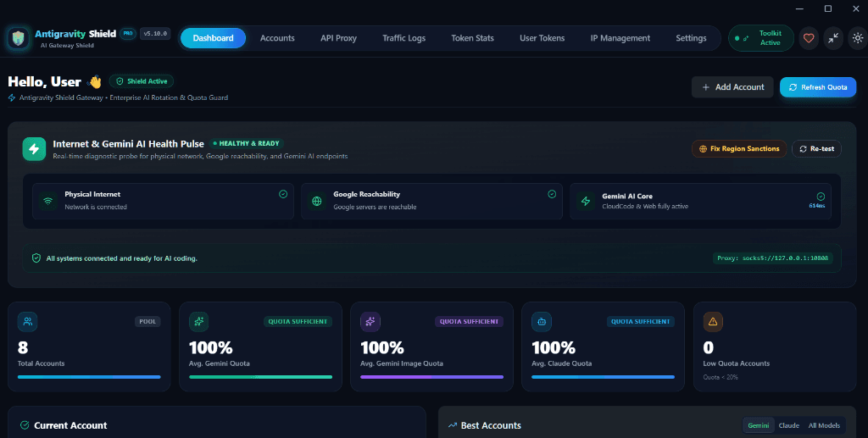Minimize the application window
This screenshot has height=438, width=868.
click(799, 8)
